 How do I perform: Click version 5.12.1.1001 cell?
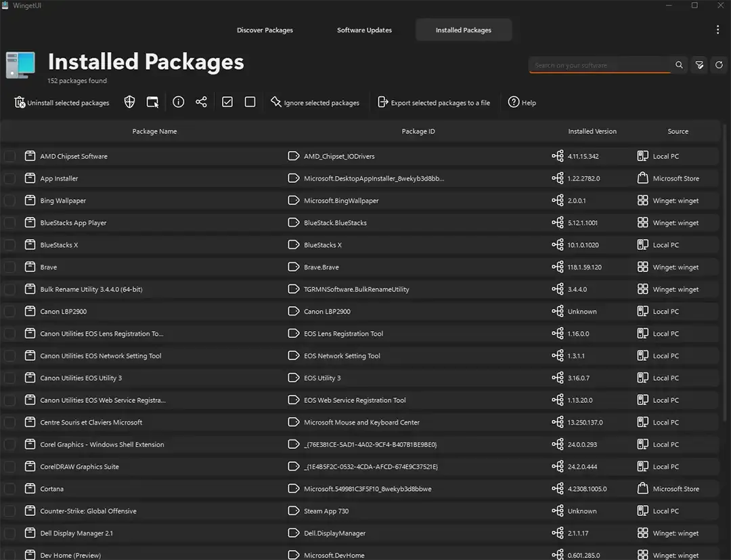pos(582,223)
